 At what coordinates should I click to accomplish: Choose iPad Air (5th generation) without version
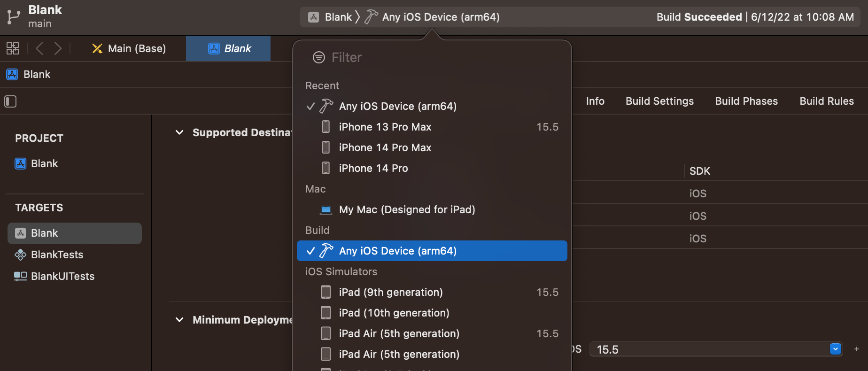(x=432, y=354)
